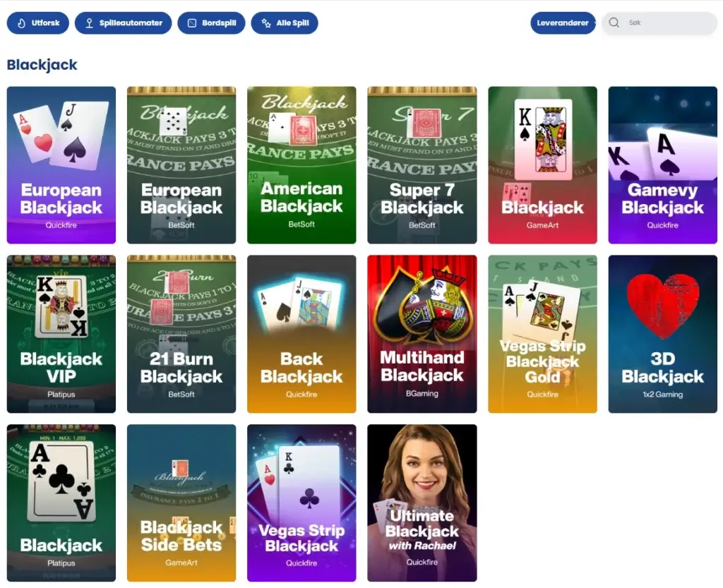
Task: Open Multihand Blackjack by BGaming
Action: coord(422,334)
